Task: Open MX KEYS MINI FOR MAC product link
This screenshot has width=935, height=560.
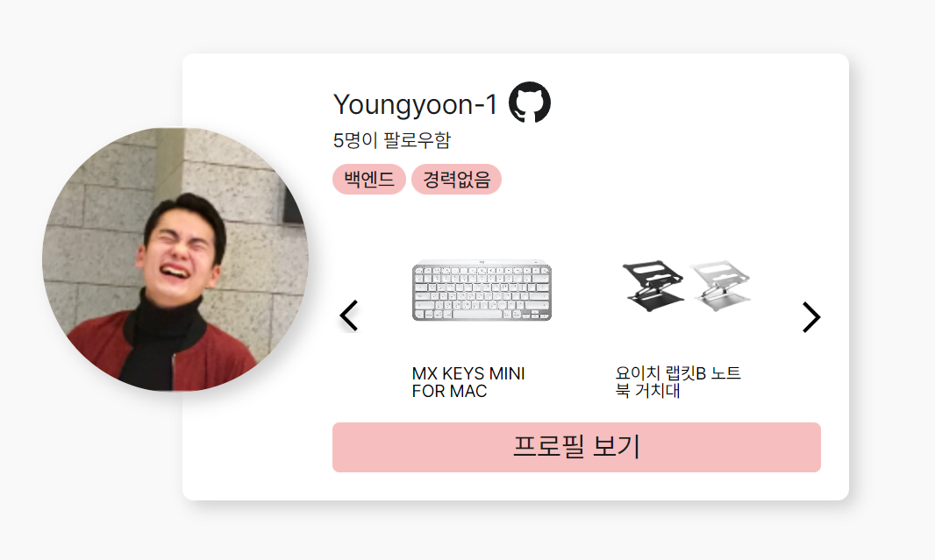Action: [469, 380]
